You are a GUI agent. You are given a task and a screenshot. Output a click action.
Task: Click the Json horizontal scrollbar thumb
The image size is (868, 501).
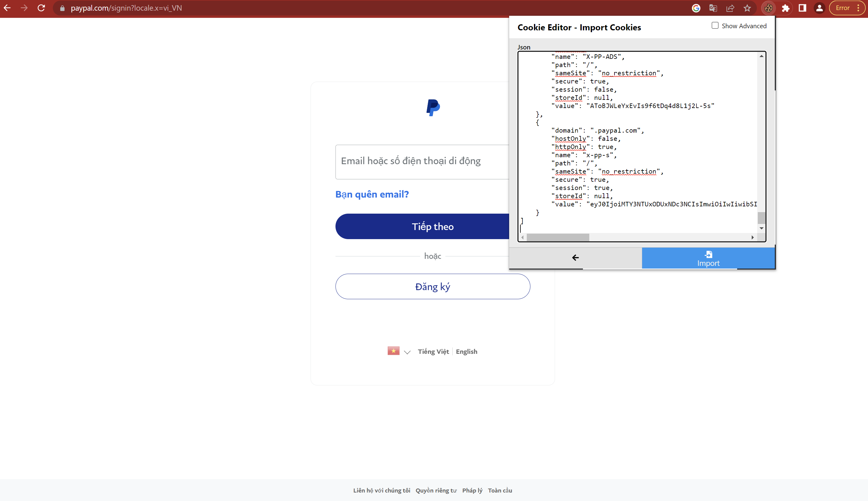(x=557, y=237)
